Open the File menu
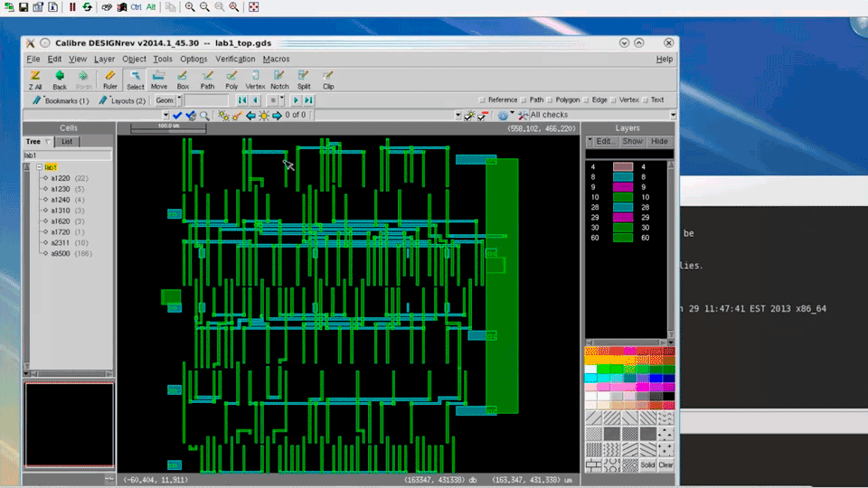Viewport: 868px width, 488px height. point(33,59)
